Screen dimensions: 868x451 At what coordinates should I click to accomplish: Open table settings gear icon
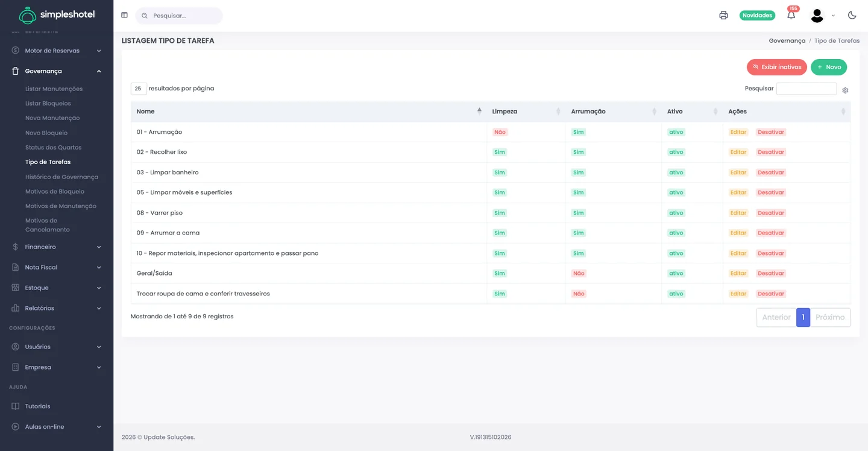(x=845, y=90)
